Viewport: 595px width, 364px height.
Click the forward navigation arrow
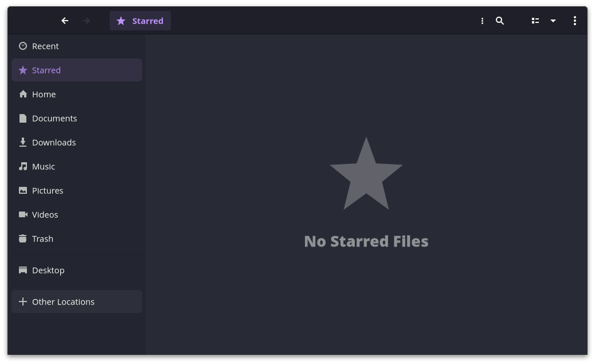86,21
